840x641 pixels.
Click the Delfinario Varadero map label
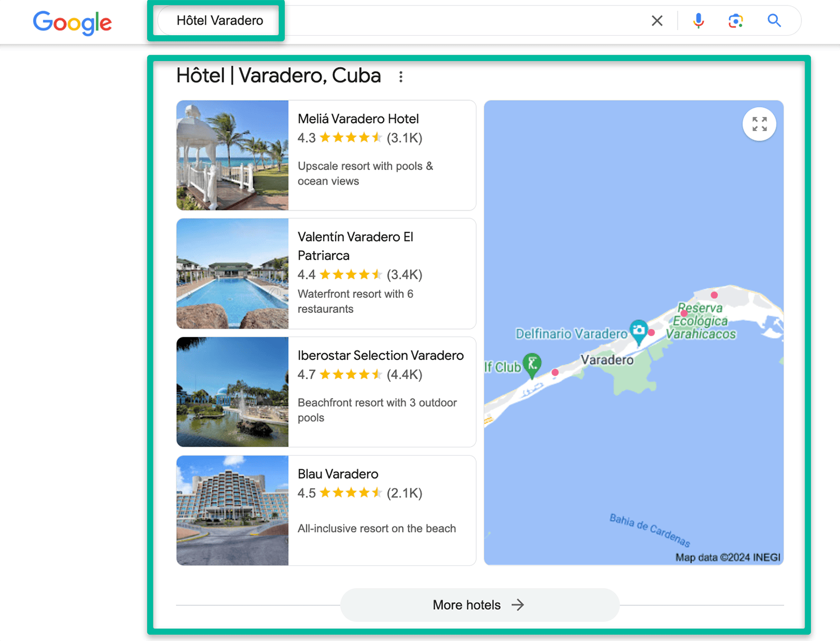571,334
